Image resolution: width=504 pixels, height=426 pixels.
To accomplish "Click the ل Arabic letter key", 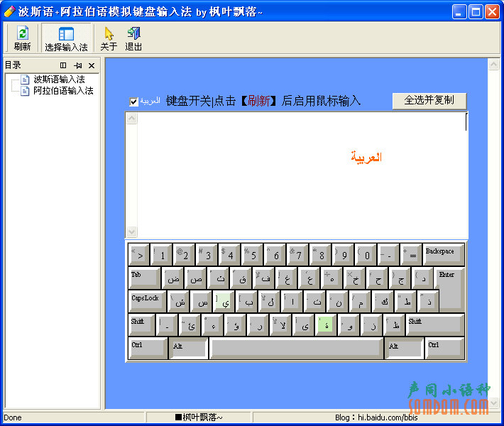I will [269, 301].
